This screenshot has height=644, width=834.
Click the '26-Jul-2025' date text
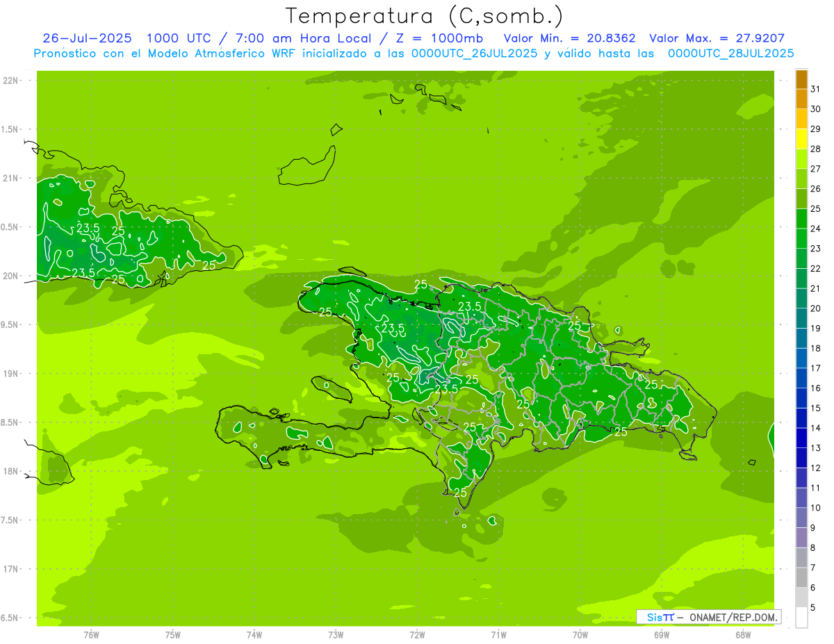pos(86,38)
